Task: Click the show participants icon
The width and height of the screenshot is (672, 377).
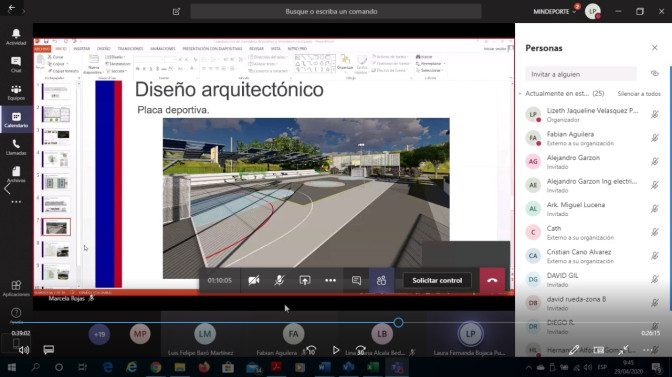Action: [381, 281]
